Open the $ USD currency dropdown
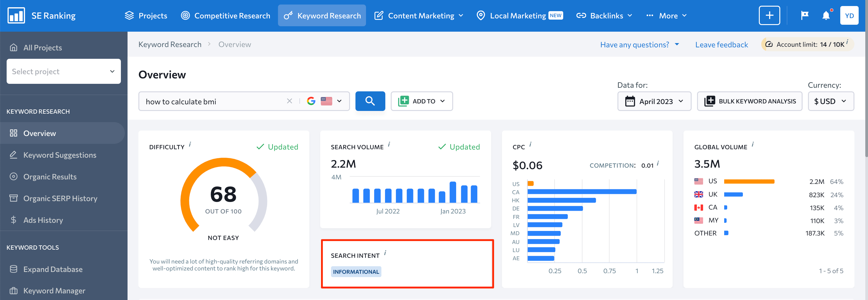This screenshot has width=868, height=300. pos(831,101)
